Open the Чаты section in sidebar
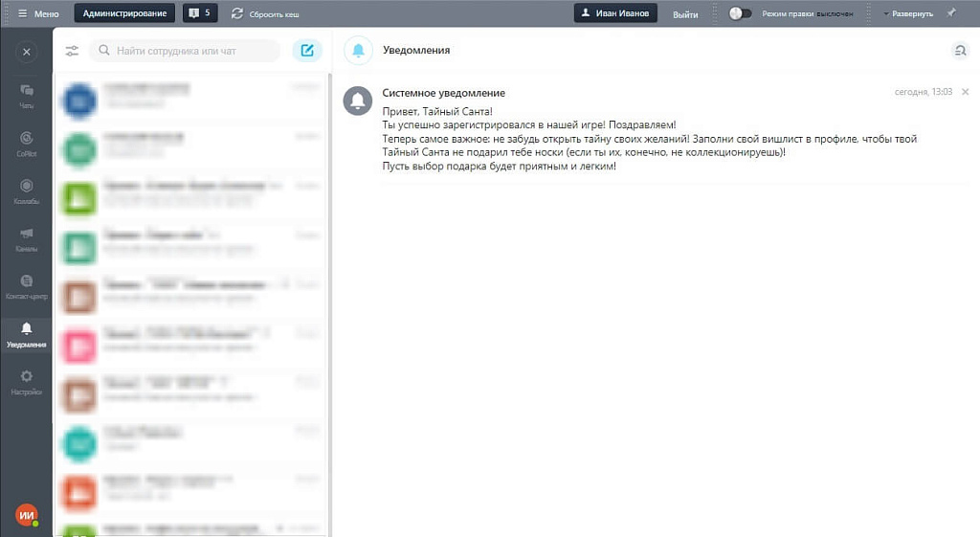980x537 pixels. (x=26, y=95)
